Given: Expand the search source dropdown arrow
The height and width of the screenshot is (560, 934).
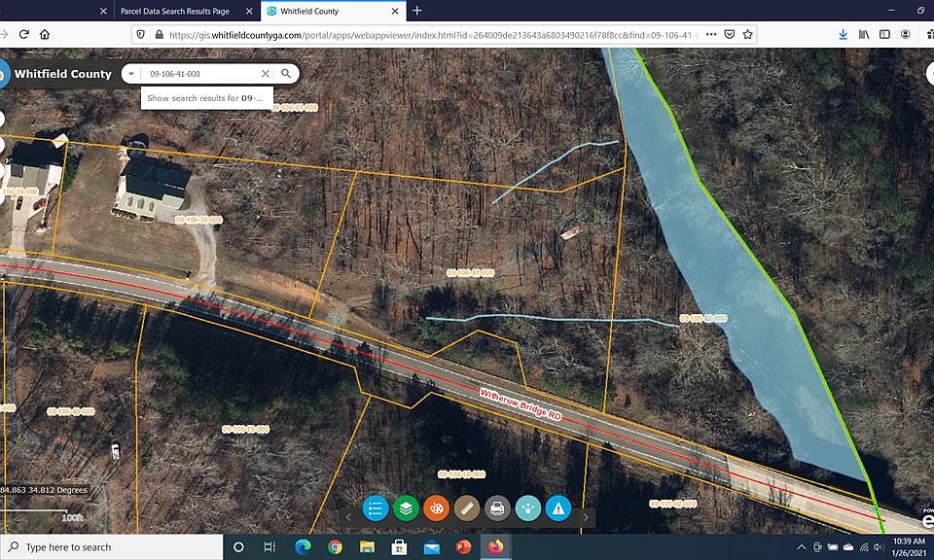Looking at the screenshot, I should 130,74.
